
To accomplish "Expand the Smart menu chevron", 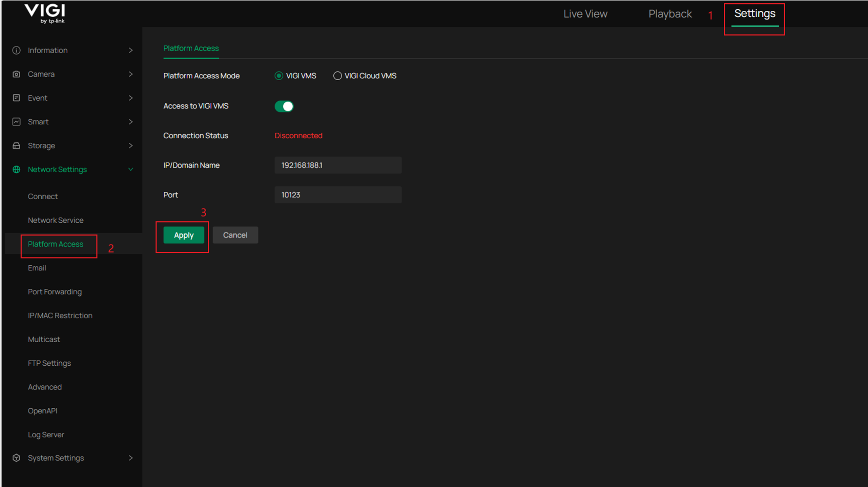I will click(x=131, y=122).
